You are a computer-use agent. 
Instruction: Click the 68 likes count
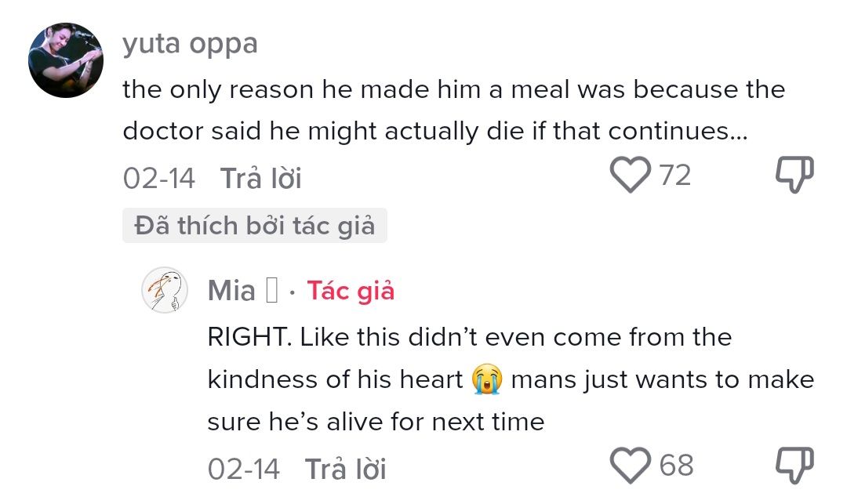[677, 466]
